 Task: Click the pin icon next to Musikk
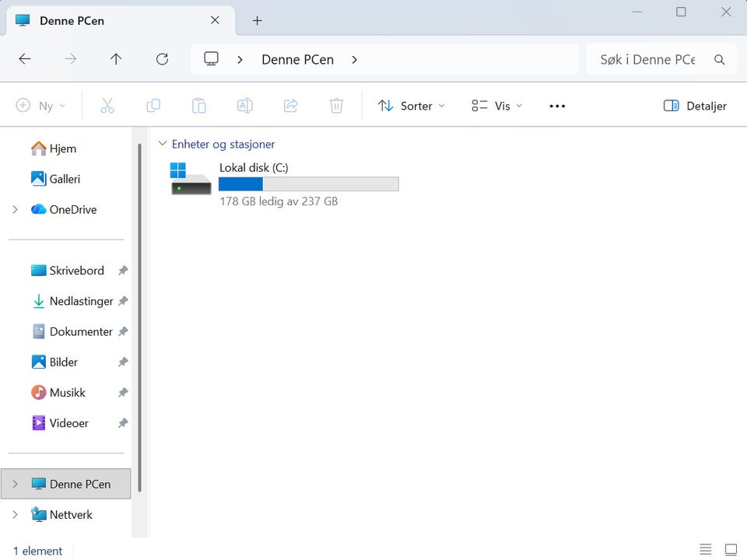point(123,392)
